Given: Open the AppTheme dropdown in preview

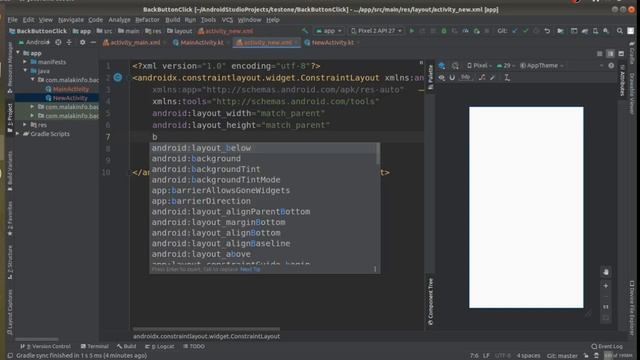Looking at the screenshot, I should pyautogui.click(x=542, y=66).
